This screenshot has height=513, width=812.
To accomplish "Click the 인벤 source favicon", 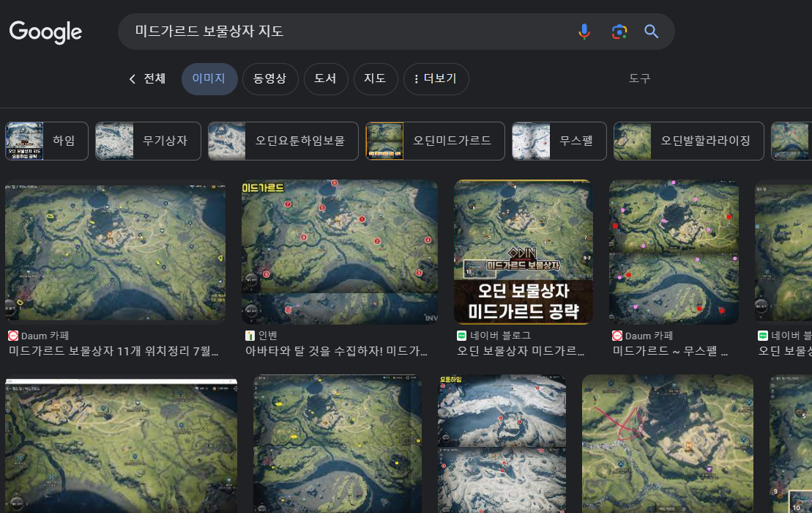I will (250, 336).
